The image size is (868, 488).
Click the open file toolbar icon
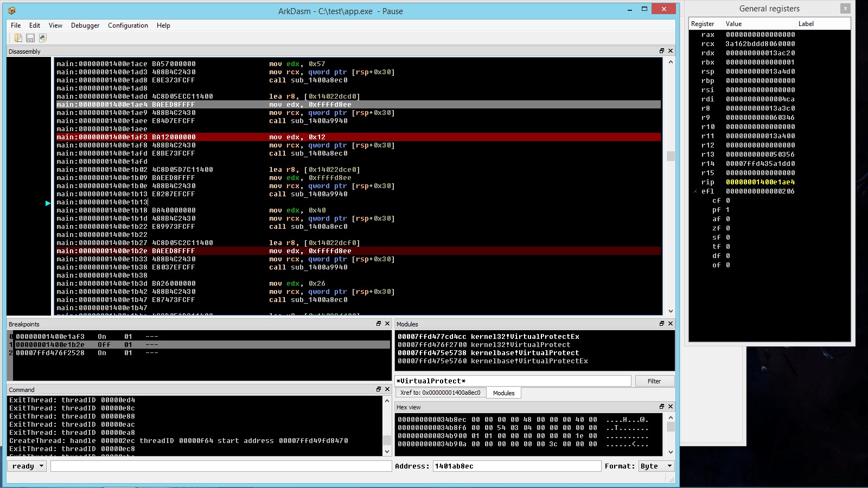pyautogui.click(x=18, y=38)
